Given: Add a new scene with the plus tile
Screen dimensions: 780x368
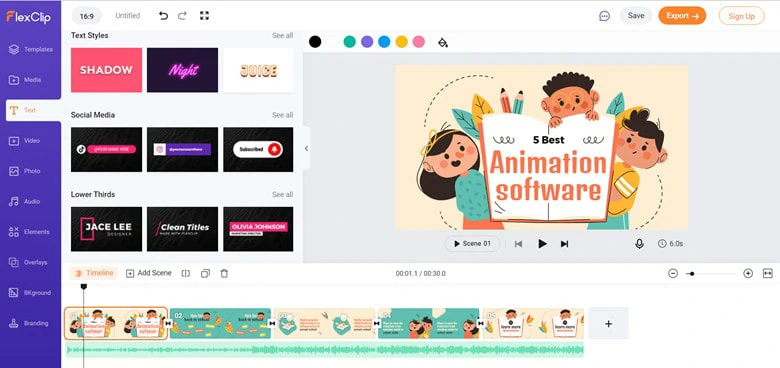Looking at the screenshot, I should pyautogui.click(x=608, y=323).
